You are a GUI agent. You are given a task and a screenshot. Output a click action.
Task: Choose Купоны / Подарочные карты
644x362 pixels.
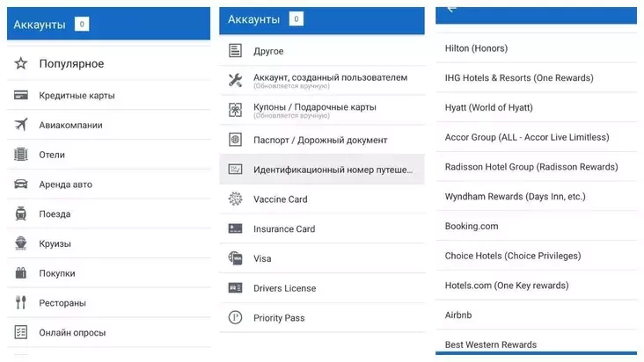(x=322, y=111)
